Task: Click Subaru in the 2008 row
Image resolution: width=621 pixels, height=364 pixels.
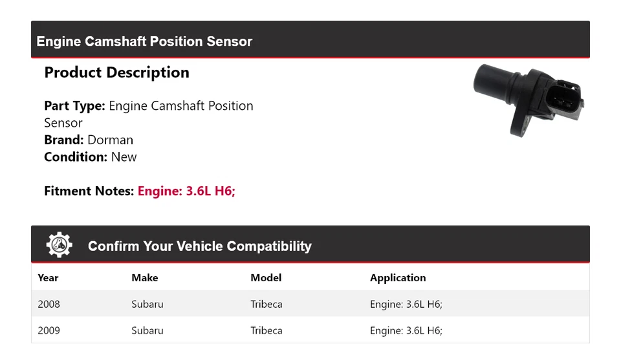Action: (147, 304)
